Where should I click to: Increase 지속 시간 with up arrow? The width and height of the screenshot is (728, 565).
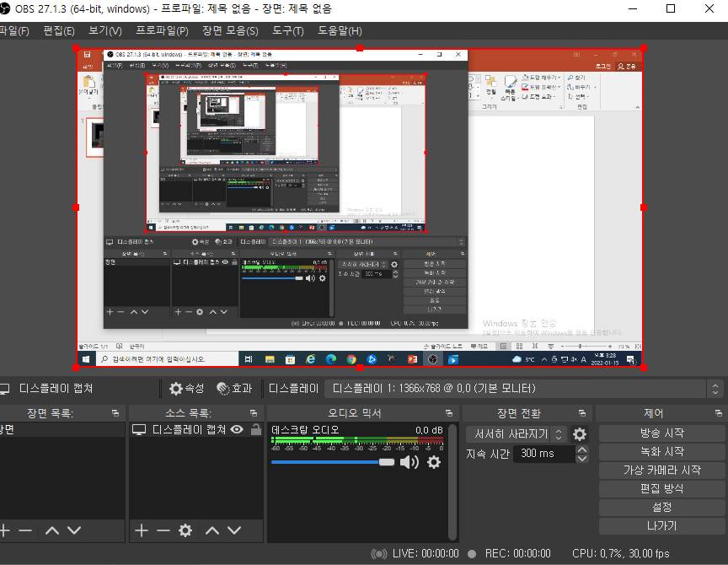click(x=581, y=449)
